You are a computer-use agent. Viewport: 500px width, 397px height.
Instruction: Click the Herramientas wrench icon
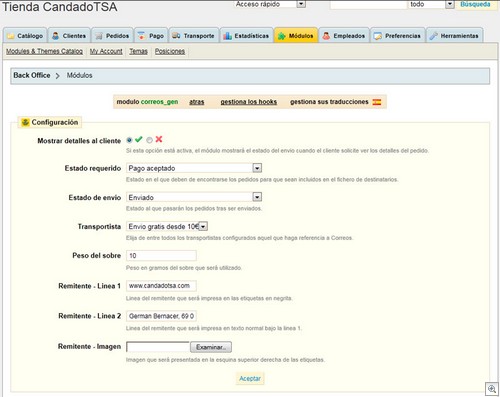coord(433,36)
